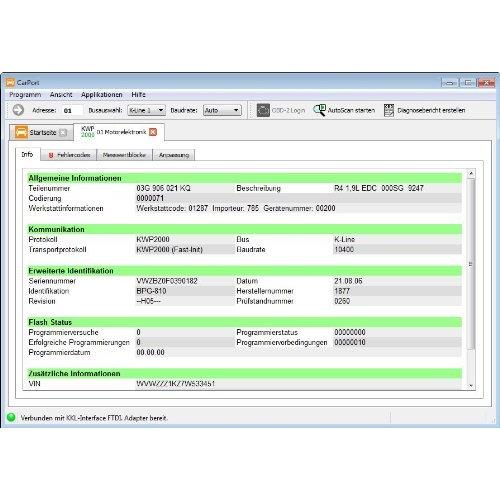Click the OBD-2 Login icon
This screenshot has height=500, width=500.
(x=263, y=110)
